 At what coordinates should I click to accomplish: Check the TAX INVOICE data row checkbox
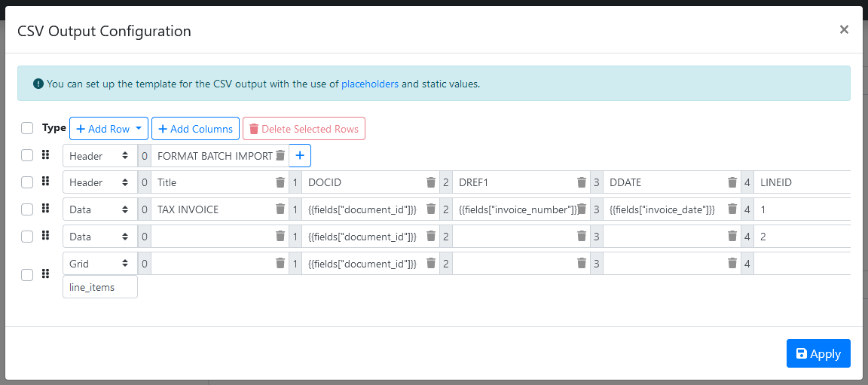point(27,209)
